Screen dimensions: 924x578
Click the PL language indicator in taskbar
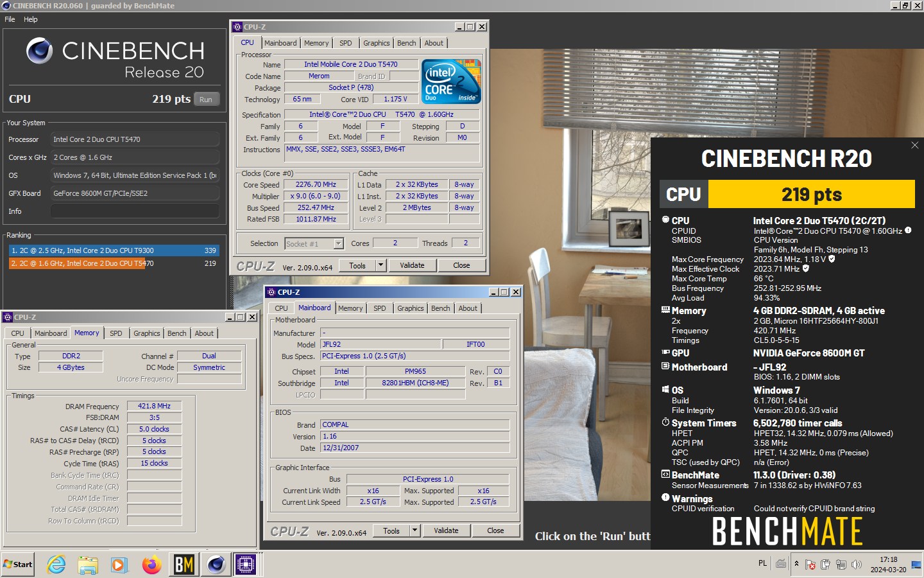pos(762,563)
